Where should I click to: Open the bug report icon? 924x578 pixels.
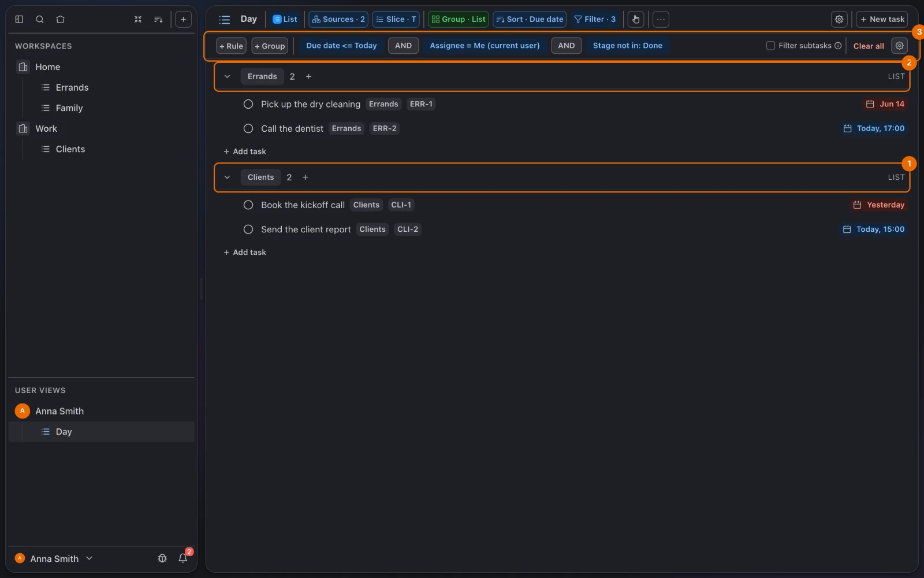click(162, 558)
